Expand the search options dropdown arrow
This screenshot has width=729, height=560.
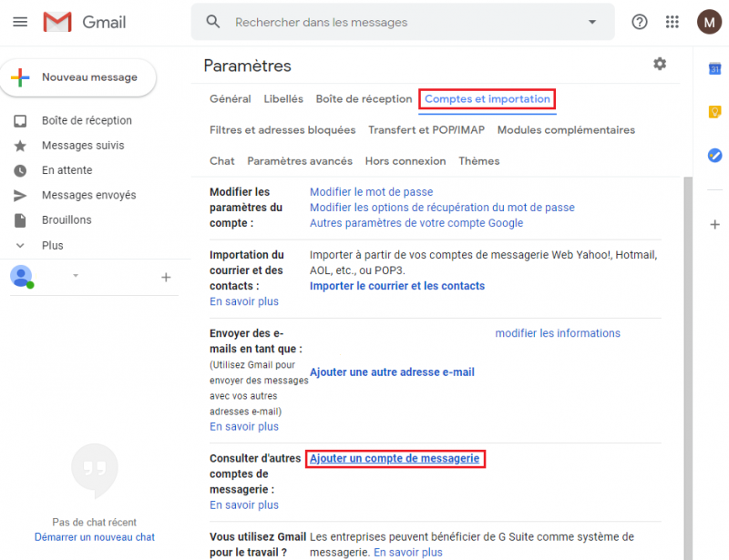(x=592, y=22)
